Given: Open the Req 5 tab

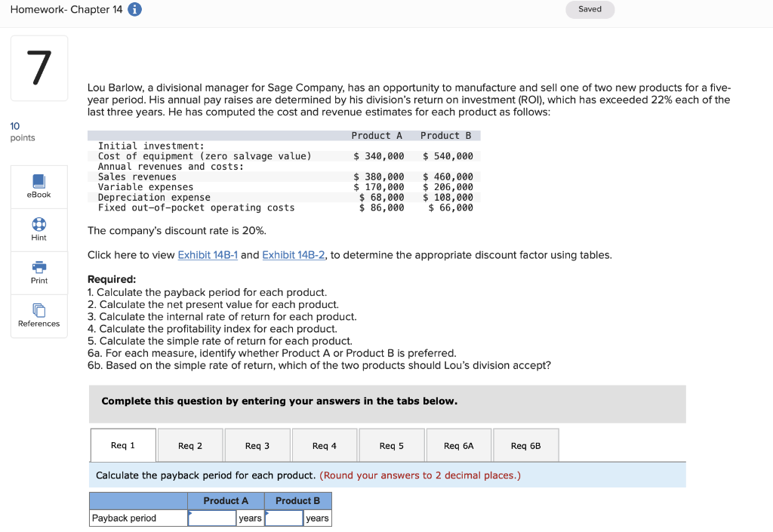Looking at the screenshot, I should pyautogui.click(x=392, y=446).
